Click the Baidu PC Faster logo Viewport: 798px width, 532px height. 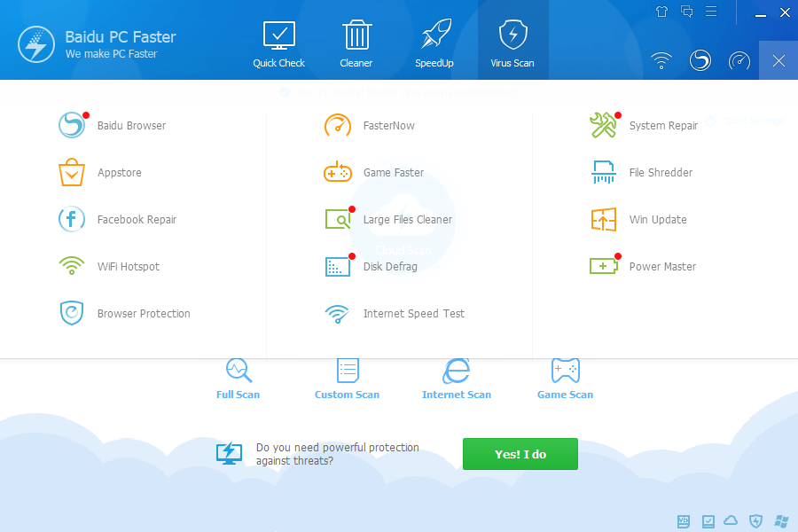click(x=36, y=45)
